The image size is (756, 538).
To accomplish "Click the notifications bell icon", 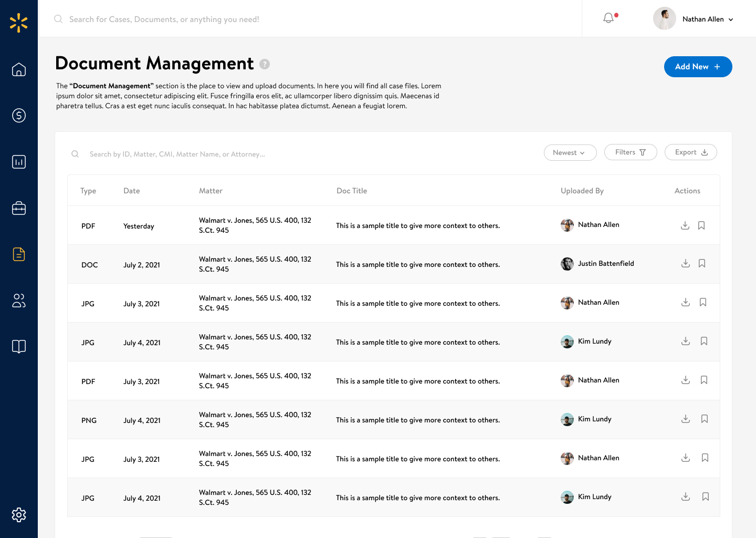I will [x=608, y=17].
